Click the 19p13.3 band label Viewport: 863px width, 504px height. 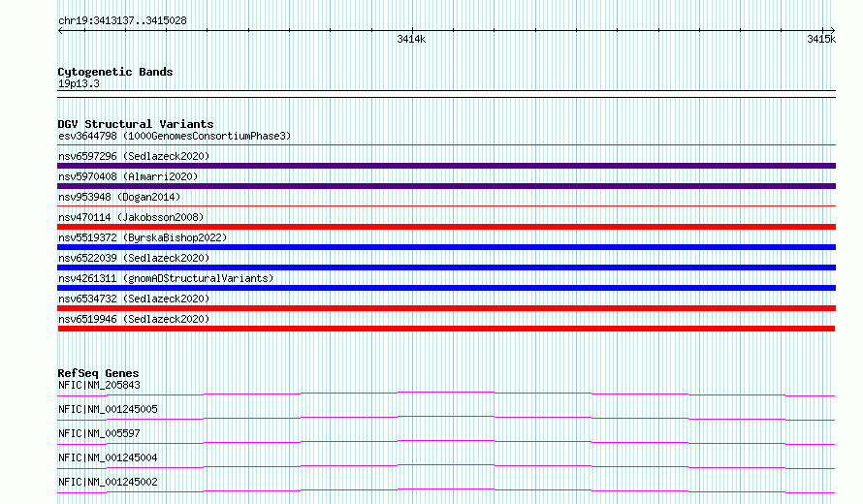coord(79,83)
